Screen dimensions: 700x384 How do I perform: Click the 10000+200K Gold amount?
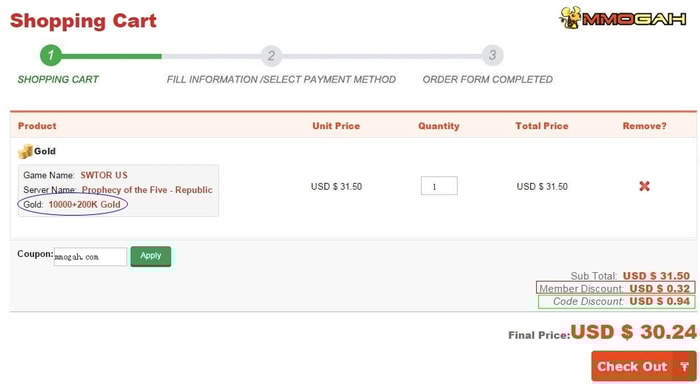(x=84, y=205)
